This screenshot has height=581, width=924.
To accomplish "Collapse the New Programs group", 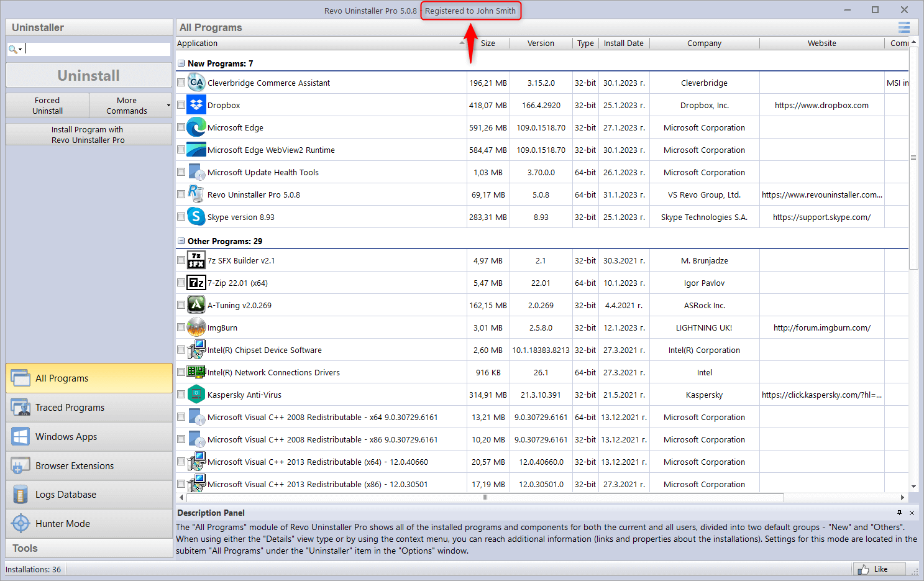I will click(181, 63).
